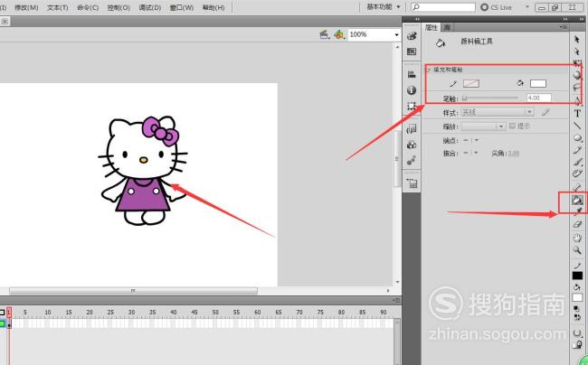588x365 pixels.
Task: Click the stroke value field 4.00
Action: (x=539, y=98)
